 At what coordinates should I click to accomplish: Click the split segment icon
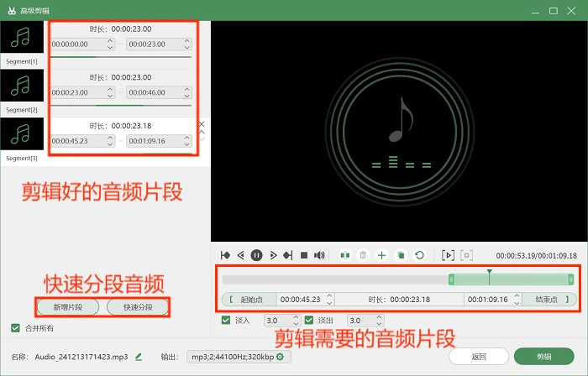(344, 255)
